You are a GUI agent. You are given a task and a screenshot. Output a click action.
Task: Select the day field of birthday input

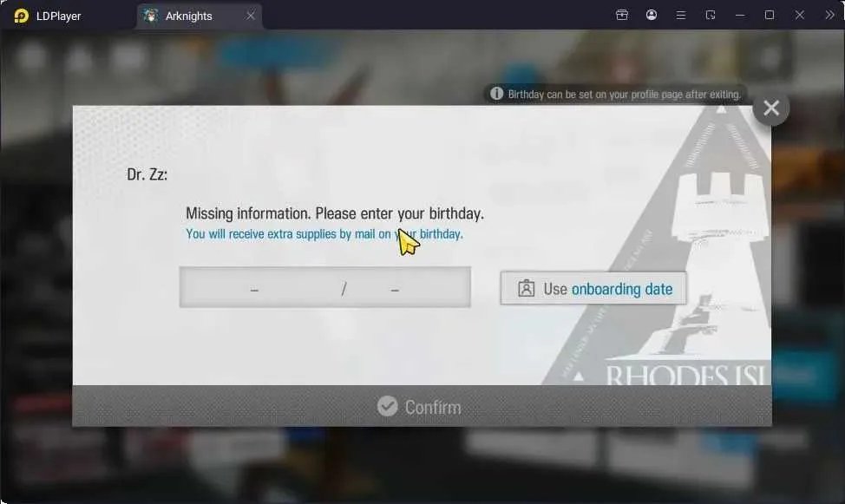[395, 290]
